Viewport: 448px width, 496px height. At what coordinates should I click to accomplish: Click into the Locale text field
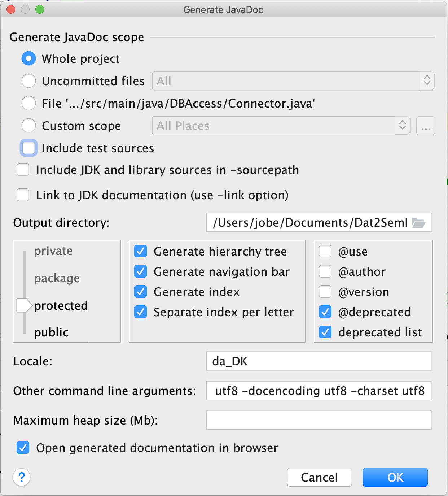click(x=319, y=361)
